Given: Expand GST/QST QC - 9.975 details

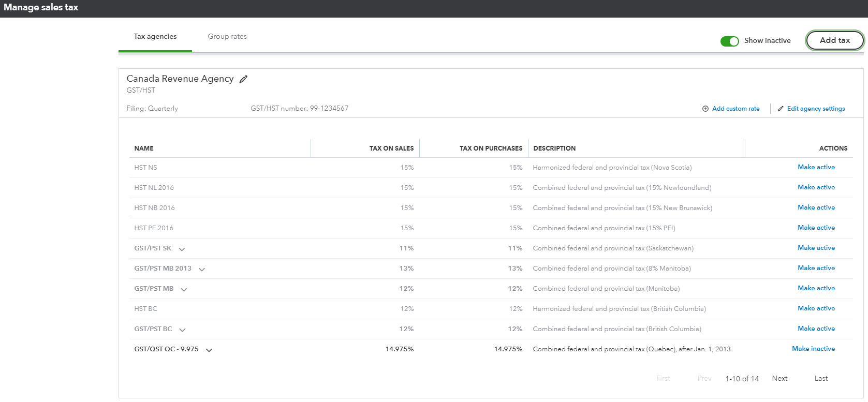Looking at the screenshot, I should point(209,350).
